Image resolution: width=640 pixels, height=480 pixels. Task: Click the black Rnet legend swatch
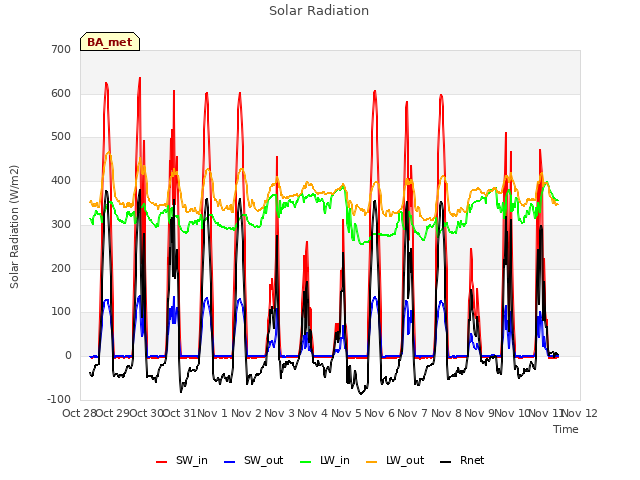tap(446, 462)
